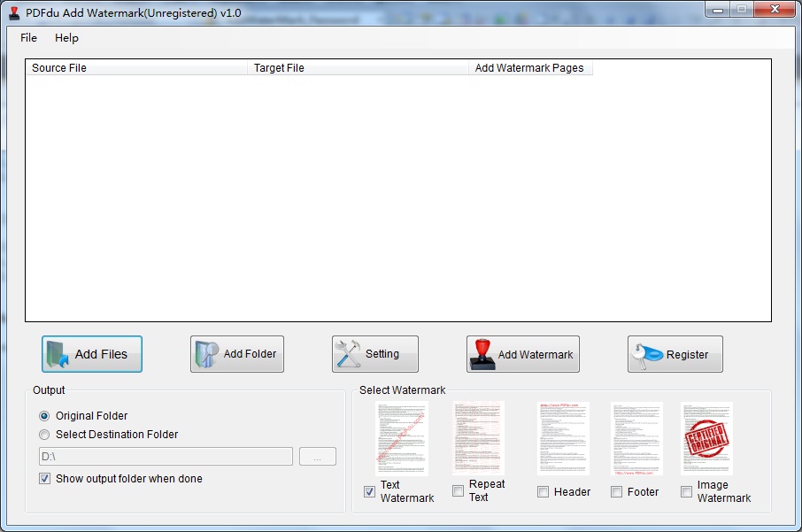Minimize the PDFdu Add Watermark window

tap(718, 10)
